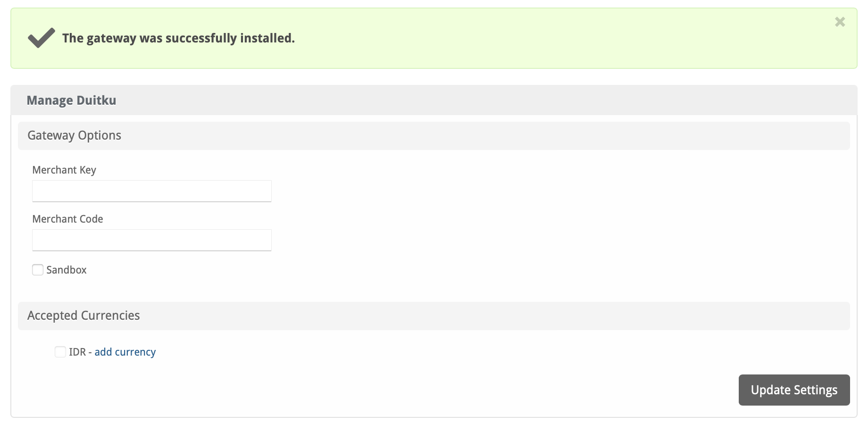Focus the Merchant Key input field
This screenshot has width=868, height=432.
click(x=151, y=191)
